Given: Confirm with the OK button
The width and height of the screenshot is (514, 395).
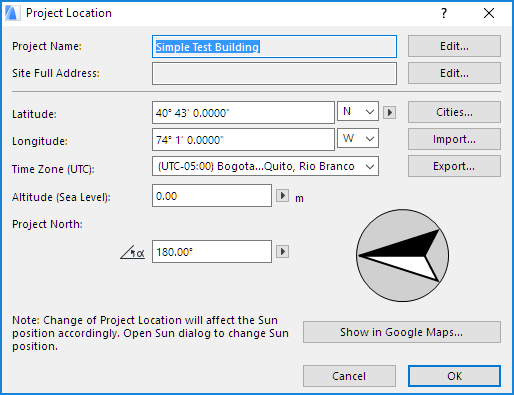Looking at the screenshot, I should (454, 376).
